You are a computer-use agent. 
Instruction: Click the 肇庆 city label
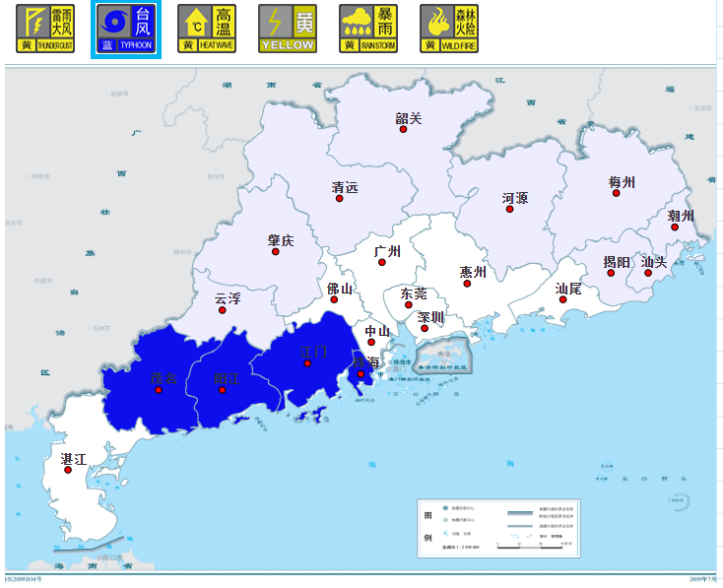(281, 240)
